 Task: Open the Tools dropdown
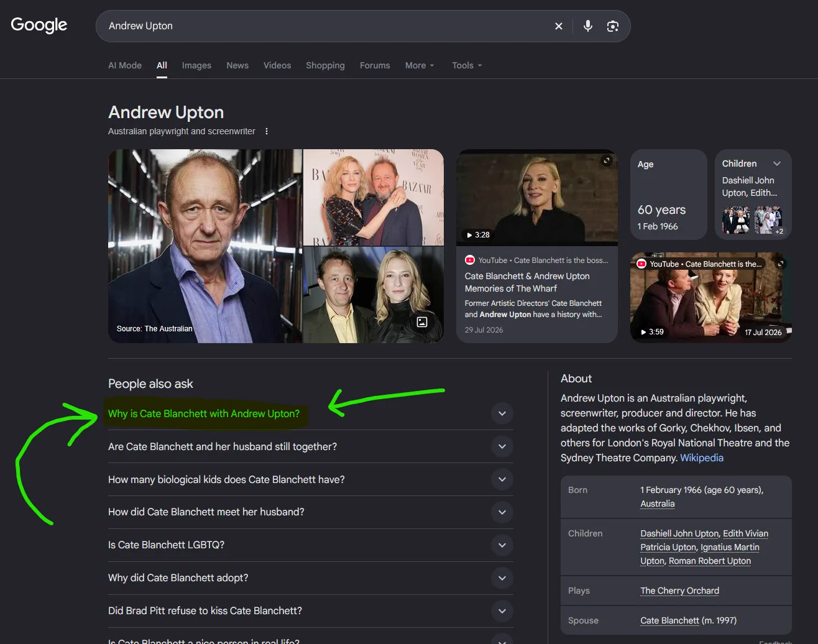tap(467, 65)
